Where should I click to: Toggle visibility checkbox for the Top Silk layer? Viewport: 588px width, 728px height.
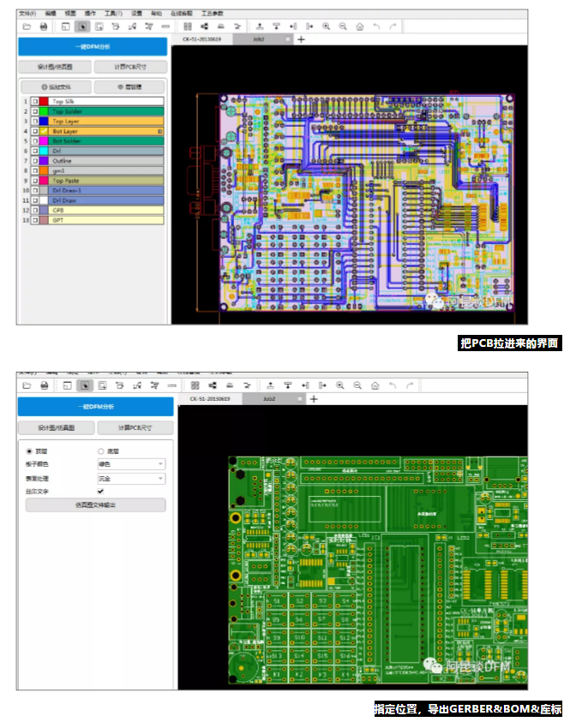pyautogui.click(x=35, y=102)
